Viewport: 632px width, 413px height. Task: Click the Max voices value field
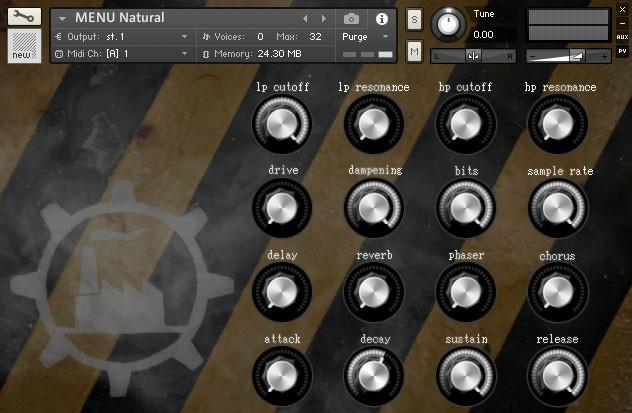click(315, 36)
